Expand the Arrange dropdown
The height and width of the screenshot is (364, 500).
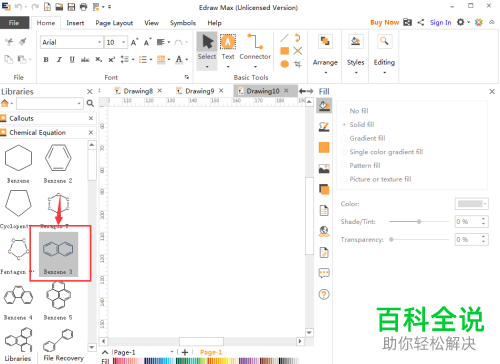click(325, 72)
